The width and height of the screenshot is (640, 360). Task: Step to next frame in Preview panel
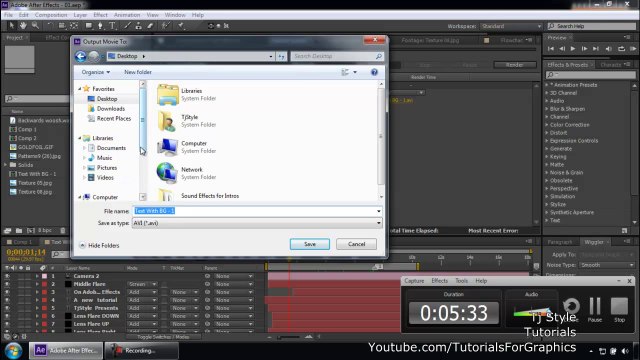pyautogui.click(x=584, y=49)
